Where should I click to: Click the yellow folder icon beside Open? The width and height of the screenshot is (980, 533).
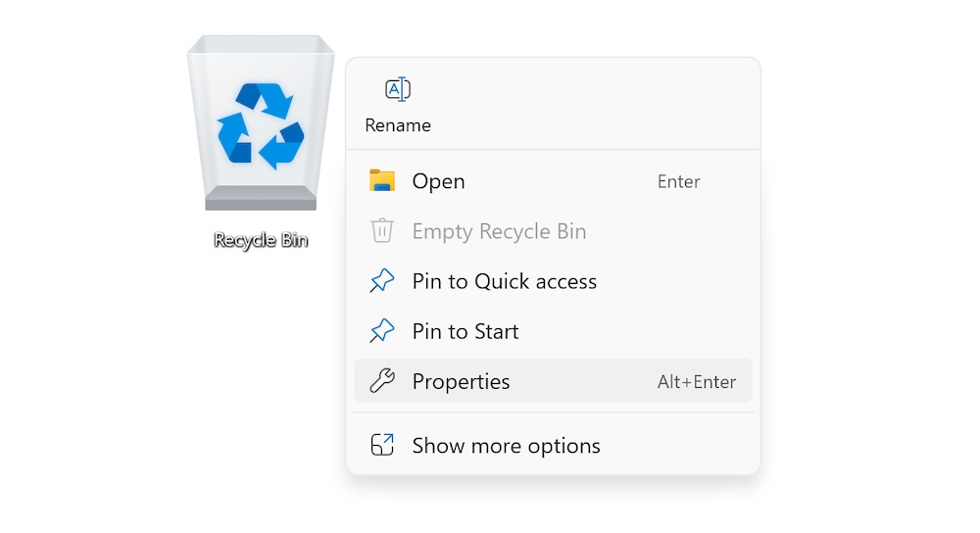point(381,181)
